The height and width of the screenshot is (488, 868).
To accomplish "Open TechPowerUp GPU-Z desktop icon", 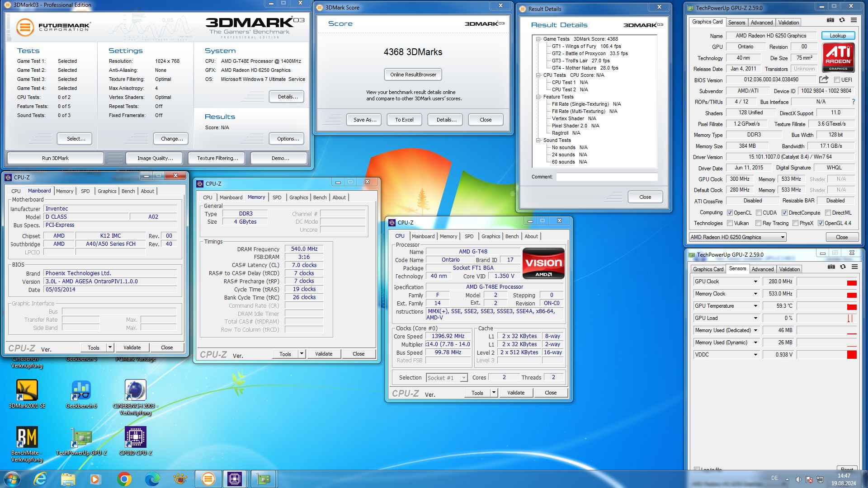I will click(81, 441).
